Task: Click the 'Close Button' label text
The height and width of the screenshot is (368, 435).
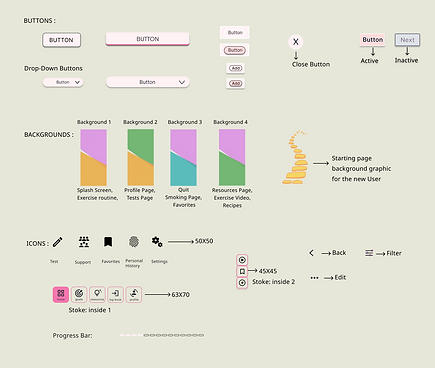Action: coord(311,64)
